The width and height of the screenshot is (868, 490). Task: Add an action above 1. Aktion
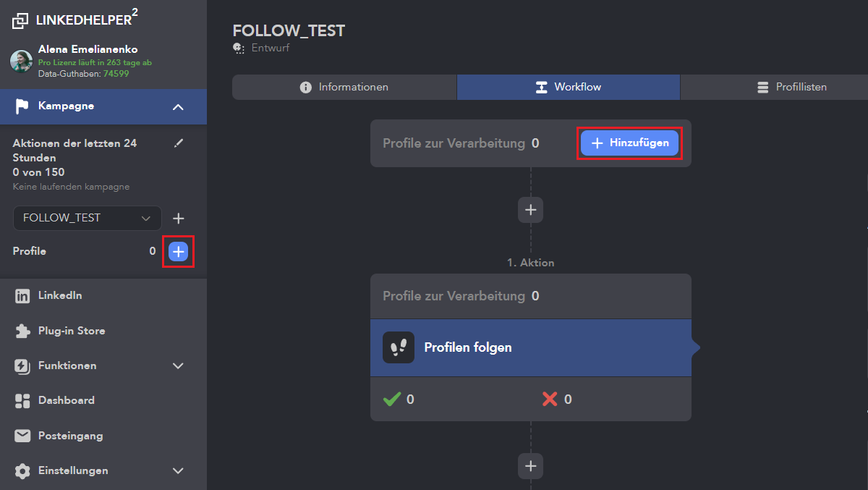coord(530,210)
